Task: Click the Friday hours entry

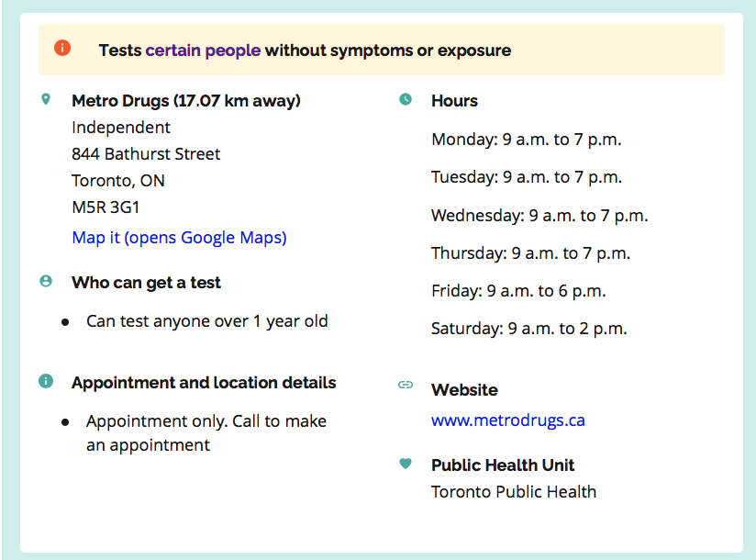Action: point(518,291)
